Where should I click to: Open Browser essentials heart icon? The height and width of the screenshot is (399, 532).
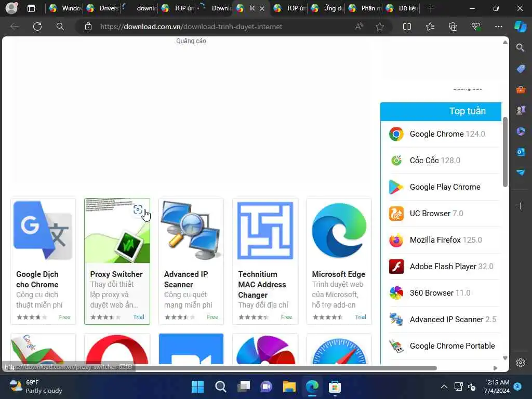coord(476,26)
